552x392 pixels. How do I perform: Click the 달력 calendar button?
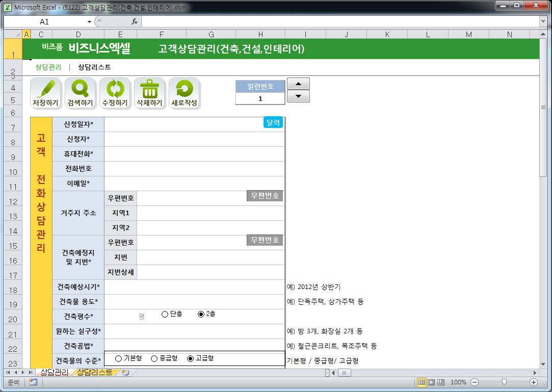coord(273,122)
